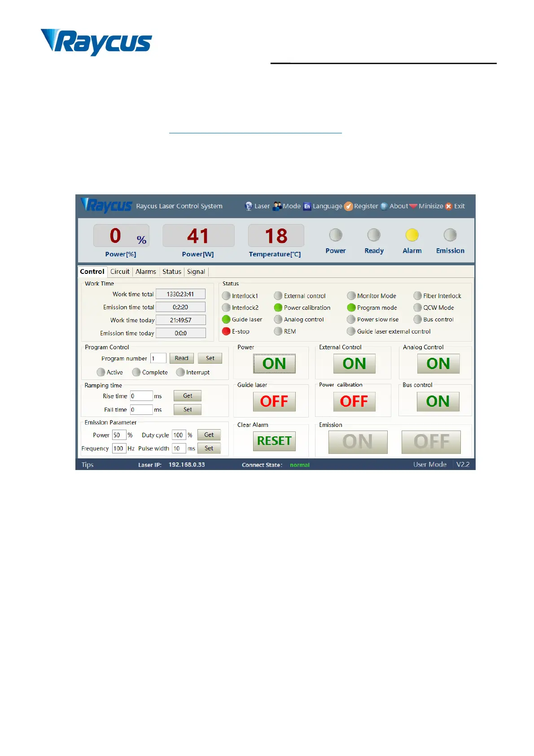534x756 pixels.
Task: Click the Program Interrupt indicator
Action: coord(180,372)
